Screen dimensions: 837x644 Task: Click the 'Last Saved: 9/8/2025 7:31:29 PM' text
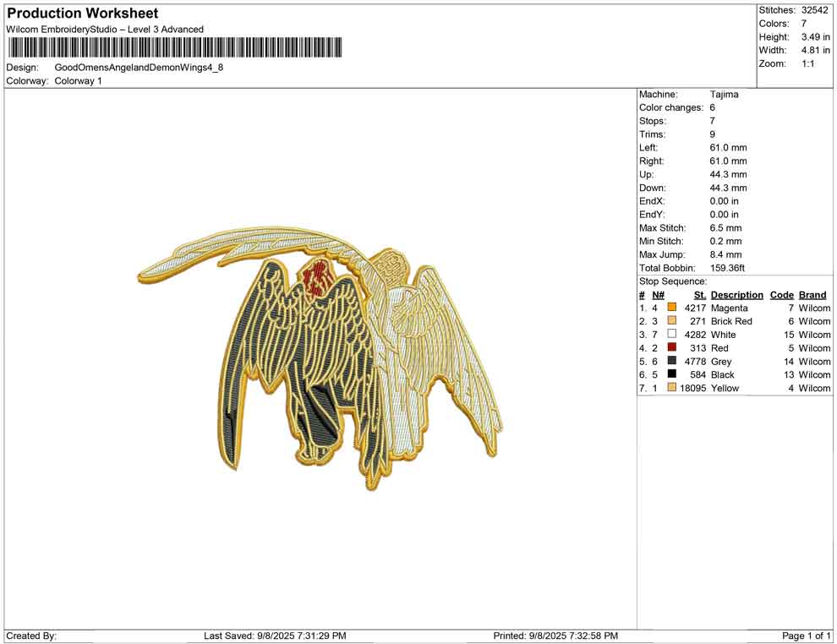(x=275, y=636)
